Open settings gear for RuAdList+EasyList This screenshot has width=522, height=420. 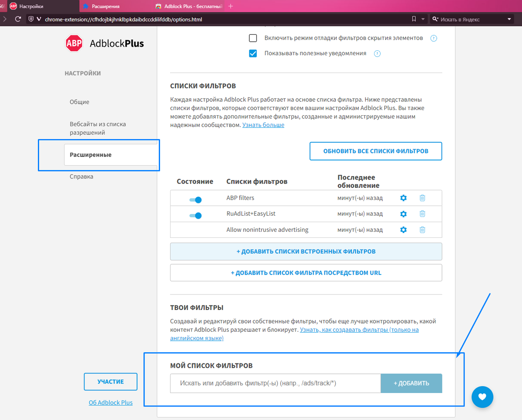tap(403, 214)
